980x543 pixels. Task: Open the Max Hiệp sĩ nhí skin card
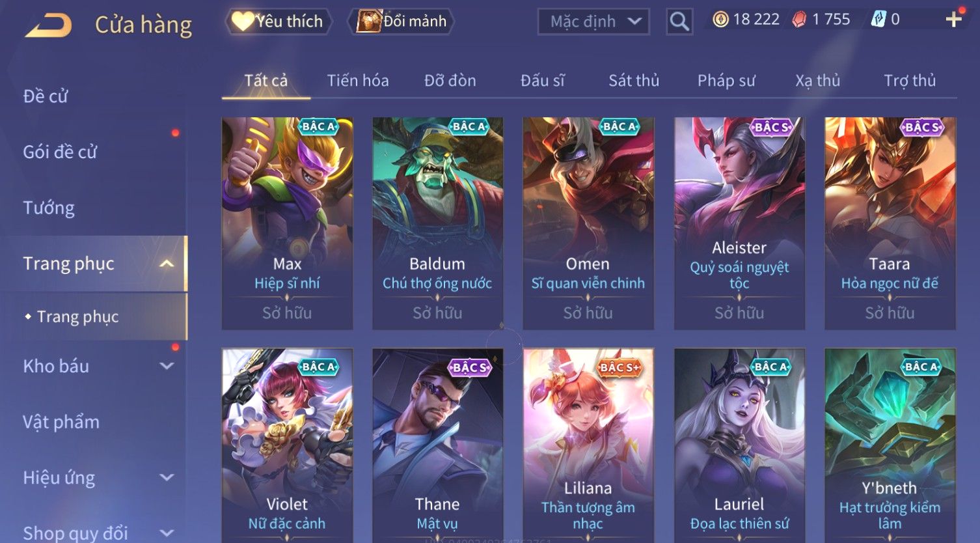click(287, 223)
